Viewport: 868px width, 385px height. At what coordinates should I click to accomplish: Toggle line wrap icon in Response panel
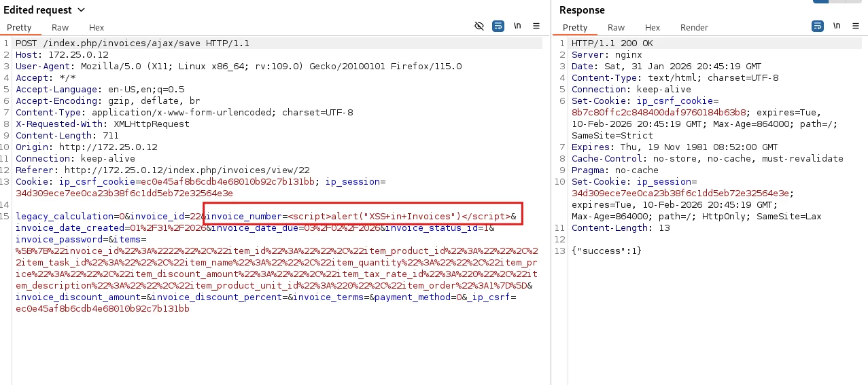click(x=818, y=26)
